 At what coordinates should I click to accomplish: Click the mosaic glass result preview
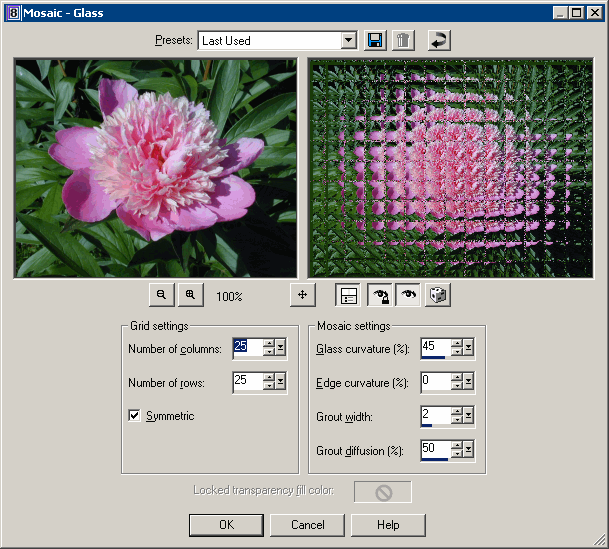(x=451, y=168)
